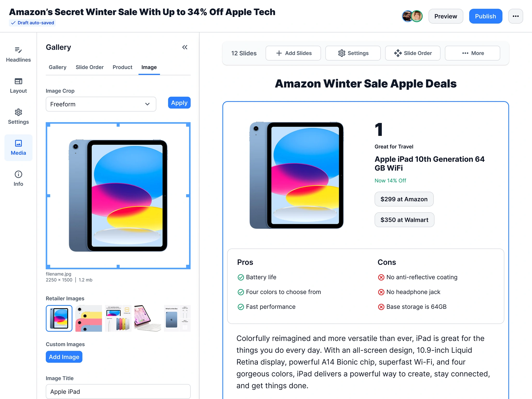Open the More menu in slides toolbar
532x399 pixels.
coord(473,53)
